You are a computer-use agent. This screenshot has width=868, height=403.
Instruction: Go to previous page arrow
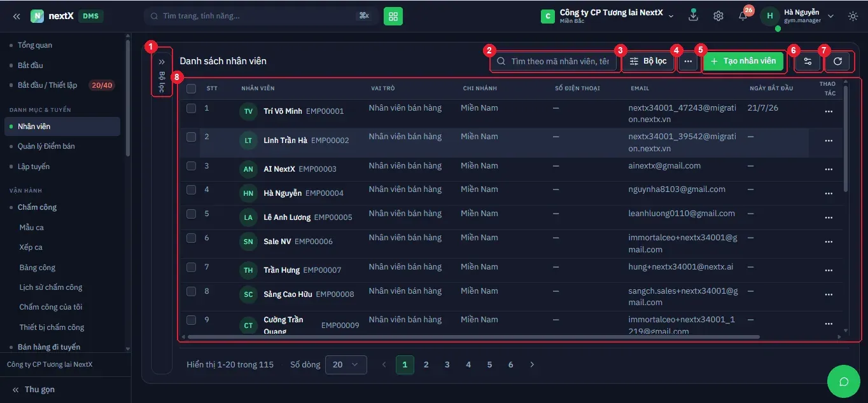click(384, 365)
